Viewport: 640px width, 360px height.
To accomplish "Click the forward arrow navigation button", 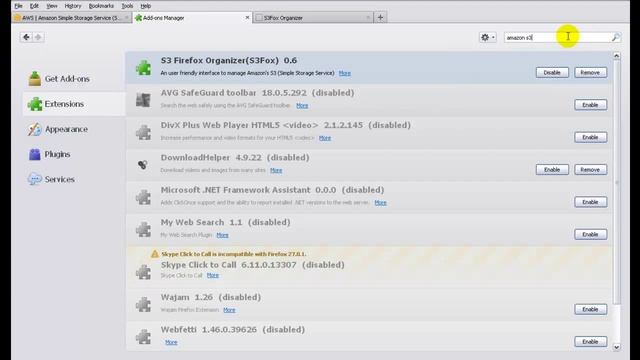I will click(38, 37).
